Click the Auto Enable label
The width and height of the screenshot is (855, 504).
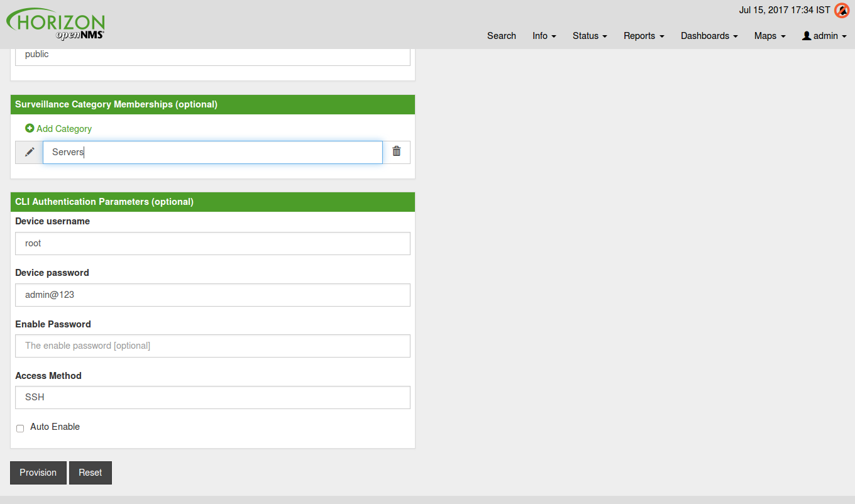(55, 427)
